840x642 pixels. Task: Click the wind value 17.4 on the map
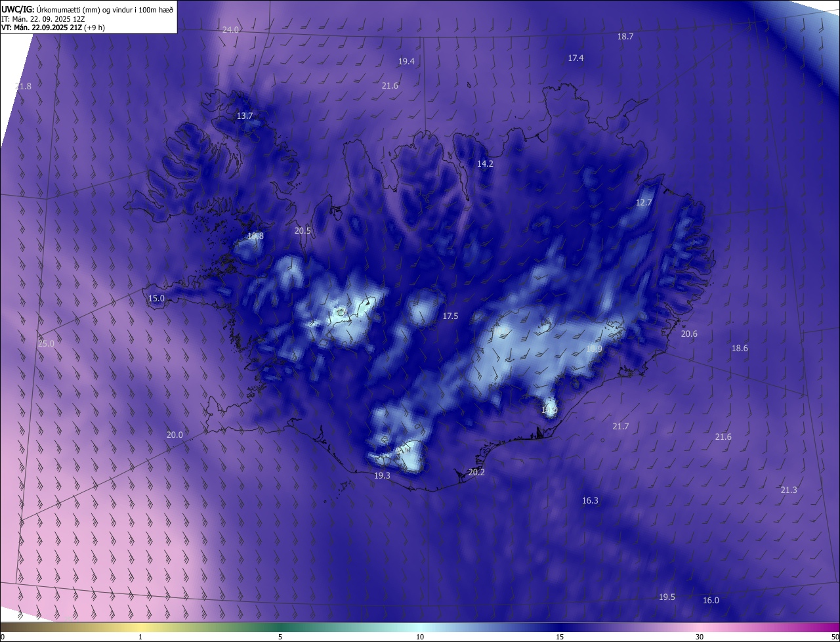pyautogui.click(x=576, y=58)
